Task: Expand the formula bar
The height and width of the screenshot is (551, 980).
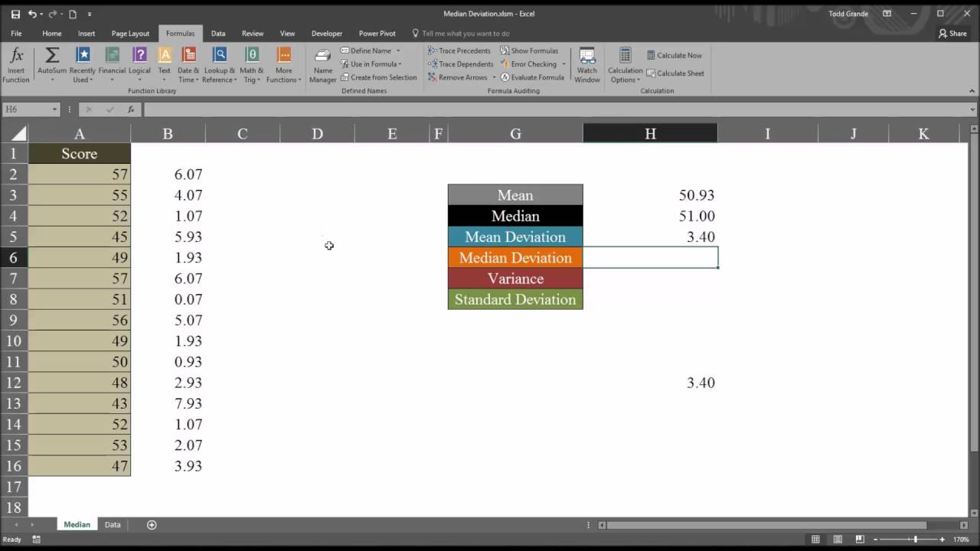Action: (972, 109)
